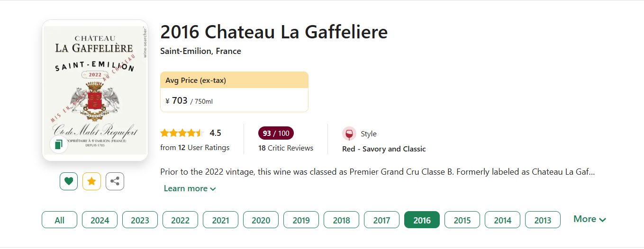The width and height of the screenshot is (644, 249).
Task: Click the gold star rating icon
Action: 92,181
